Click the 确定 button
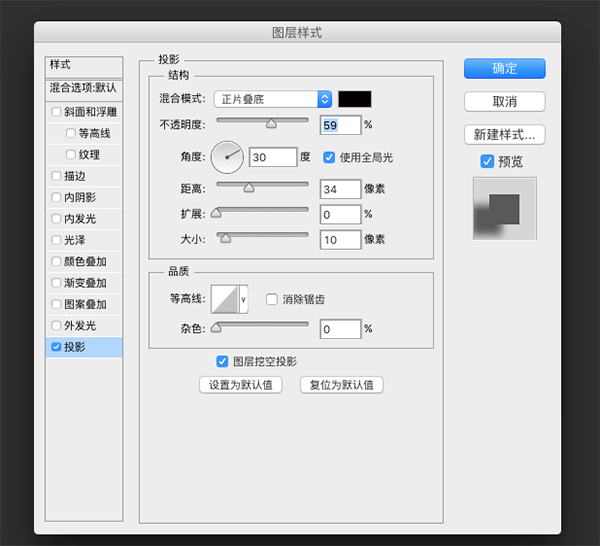This screenshot has height=546, width=600. [504, 69]
